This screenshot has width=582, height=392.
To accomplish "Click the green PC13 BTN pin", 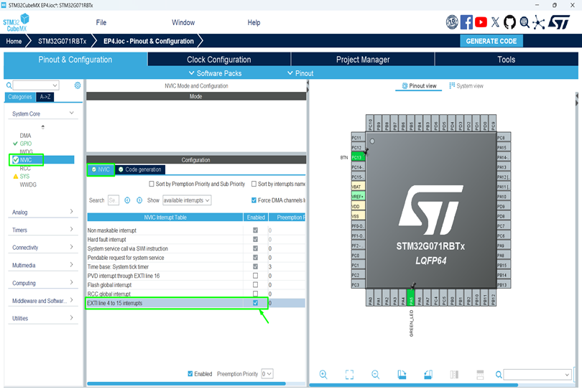I will pos(358,157).
